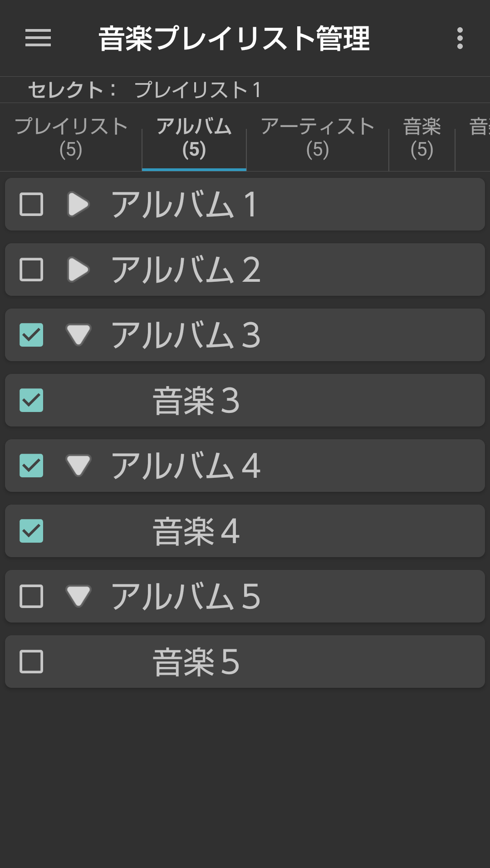Check the 音楽5 checkbox
The image size is (490, 868).
pos(31,662)
